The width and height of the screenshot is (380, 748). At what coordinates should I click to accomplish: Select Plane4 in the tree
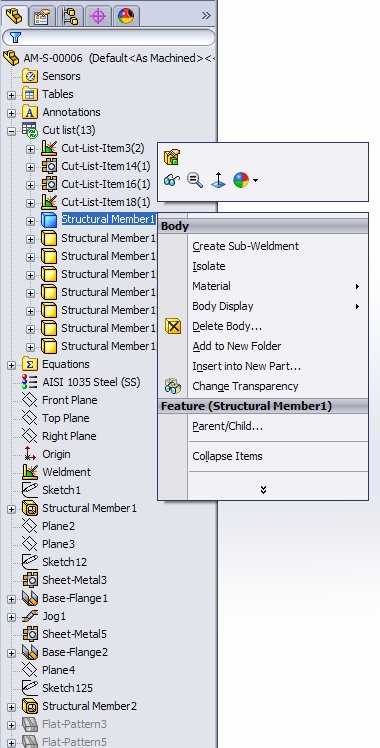pyautogui.click(x=59, y=670)
